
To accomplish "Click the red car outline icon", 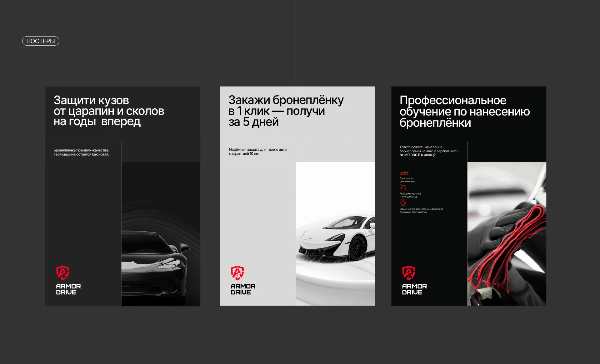I will pos(404,173).
